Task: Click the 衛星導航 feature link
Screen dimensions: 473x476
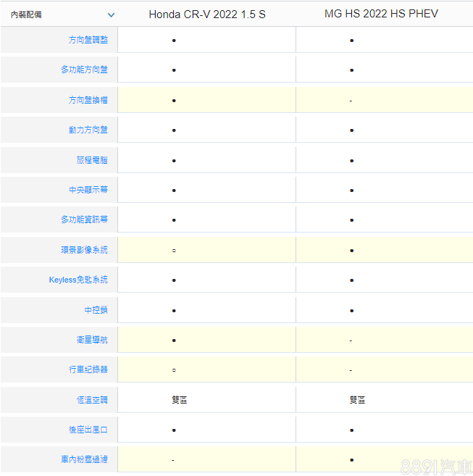Action: 92,340
